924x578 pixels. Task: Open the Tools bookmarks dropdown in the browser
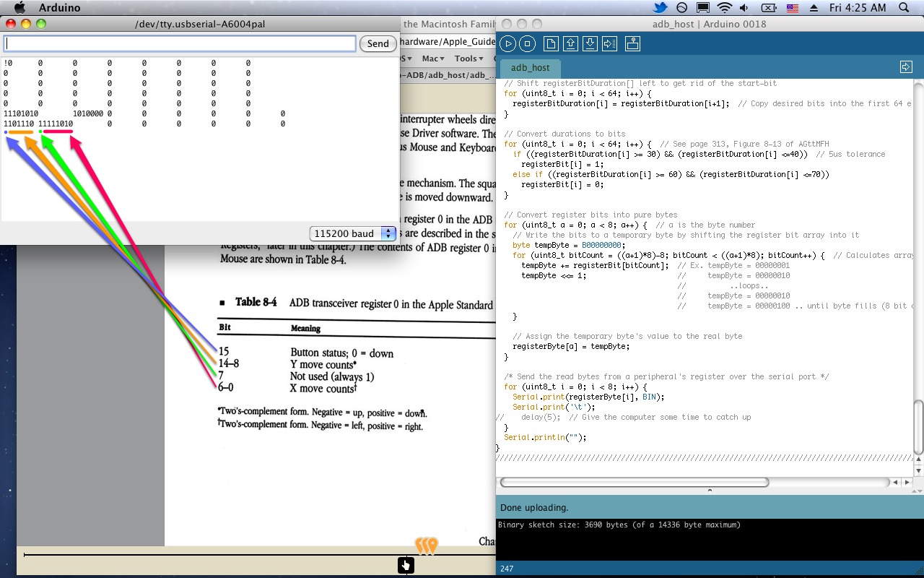(x=468, y=59)
